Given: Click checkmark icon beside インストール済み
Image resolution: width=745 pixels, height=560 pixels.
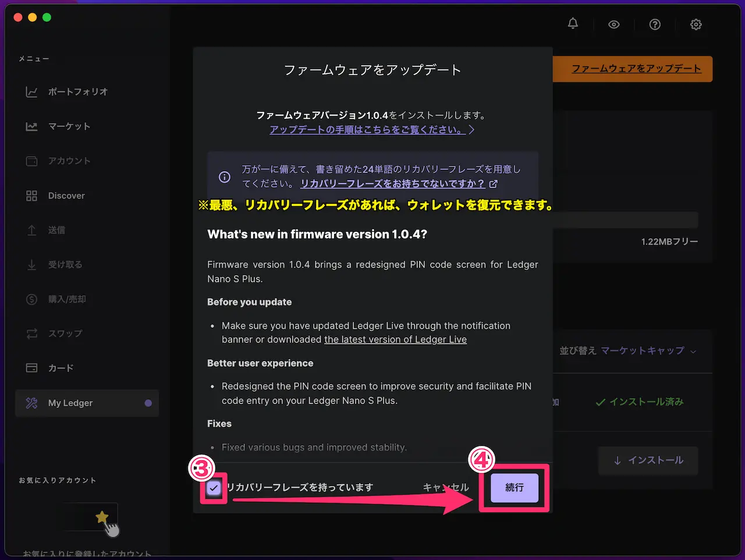Looking at the screenshot, I should click(601, 402).
